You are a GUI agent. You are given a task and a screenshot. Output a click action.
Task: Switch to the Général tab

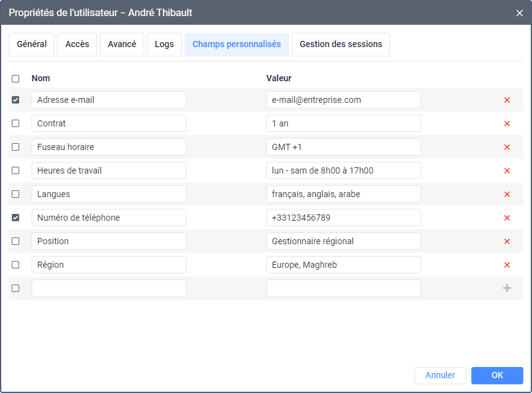pyautogui.click(x=32, y=45)
